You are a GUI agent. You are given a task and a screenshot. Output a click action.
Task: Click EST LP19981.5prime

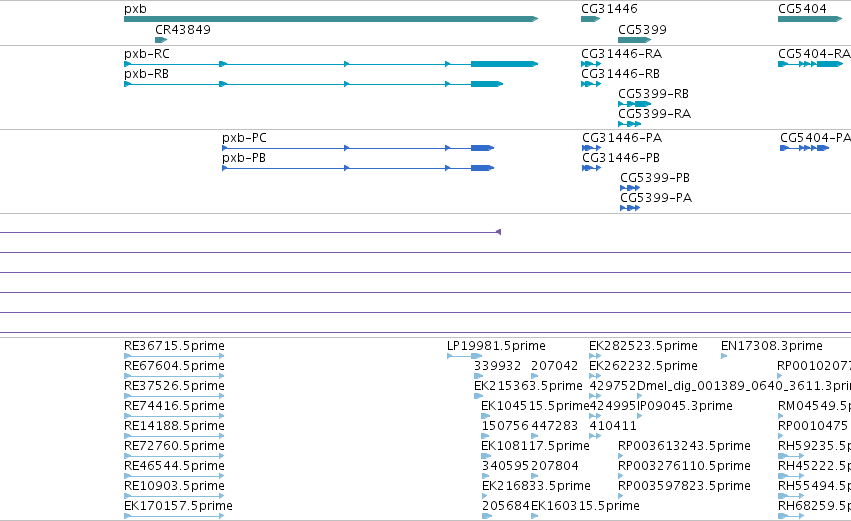point(464,356)
